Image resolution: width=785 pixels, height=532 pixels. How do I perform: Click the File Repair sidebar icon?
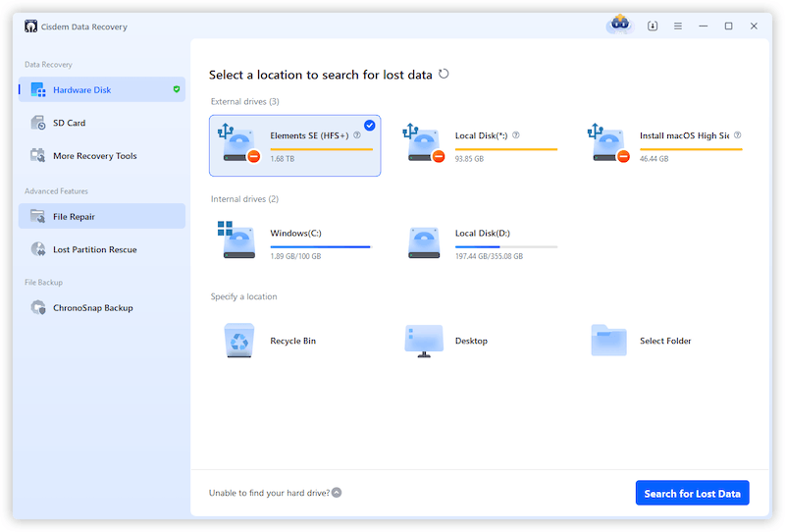pyautogui.click(x=38, y=216)
